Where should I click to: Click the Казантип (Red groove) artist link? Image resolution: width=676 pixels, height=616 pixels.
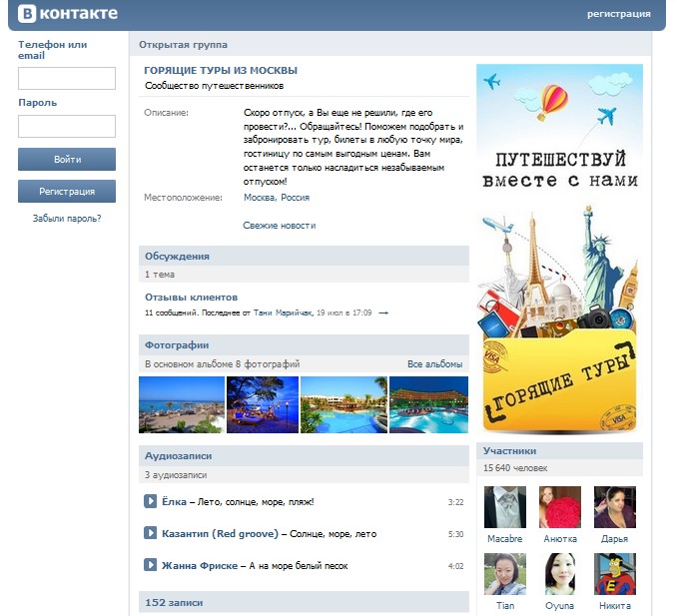click(x=221, y=534)
